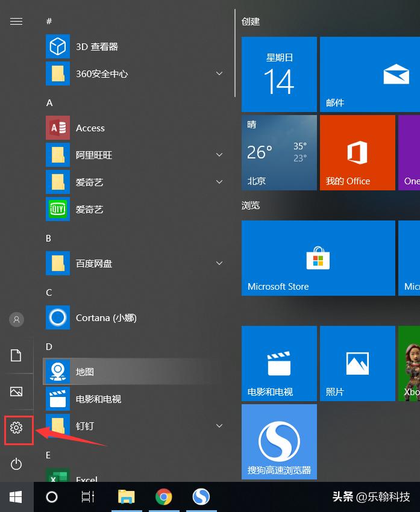Expand the 钉钉 folder chevron

[219, 426]
